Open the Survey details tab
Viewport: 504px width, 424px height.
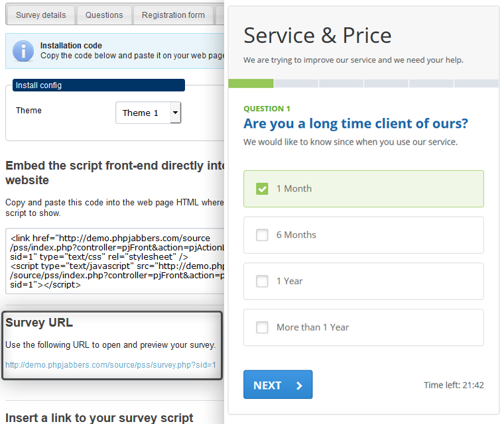[x=40, y=15]
